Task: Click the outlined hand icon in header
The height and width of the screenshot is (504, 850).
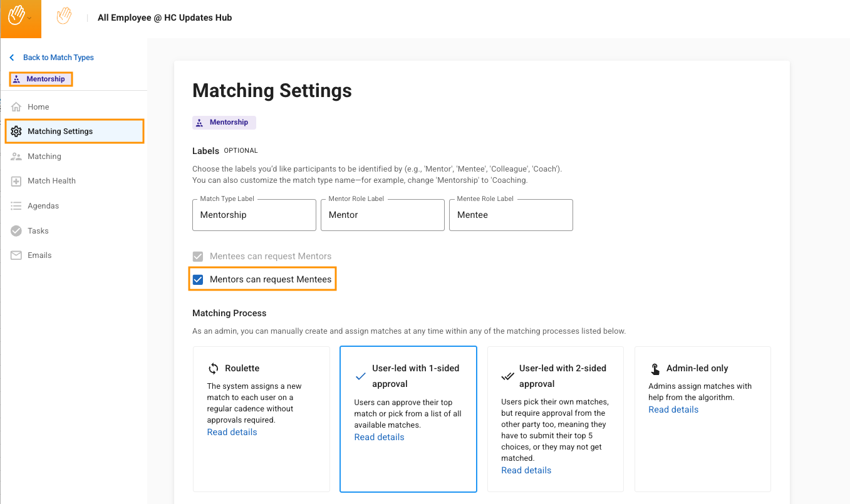Action: pyautogui.click(x=64, y=16)
